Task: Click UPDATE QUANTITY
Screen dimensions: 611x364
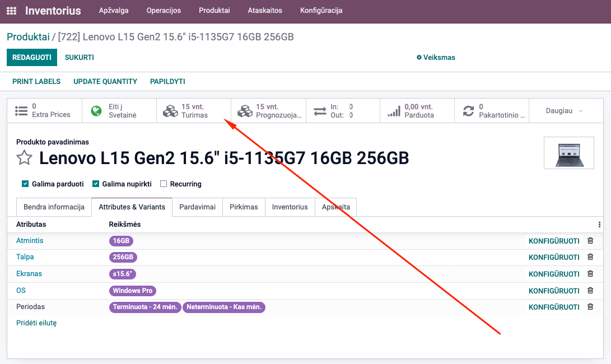Action: coord(105,81)
